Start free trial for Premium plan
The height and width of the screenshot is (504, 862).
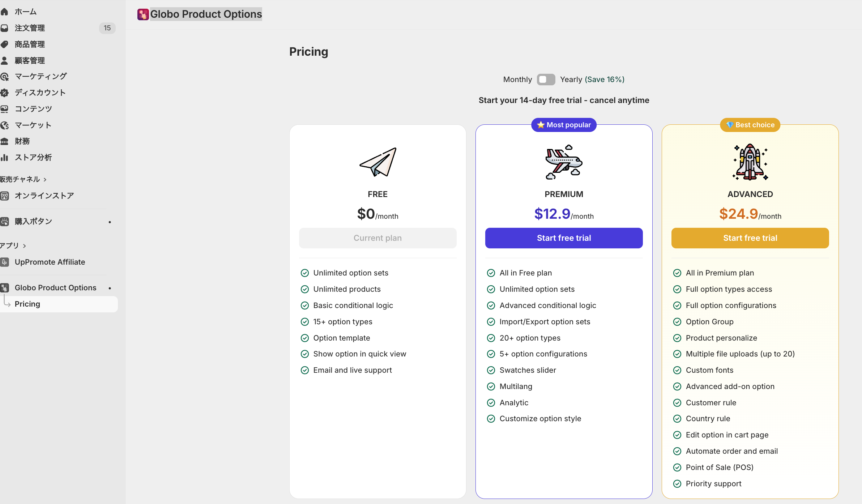pyautogui.click(x=564, y=238)
